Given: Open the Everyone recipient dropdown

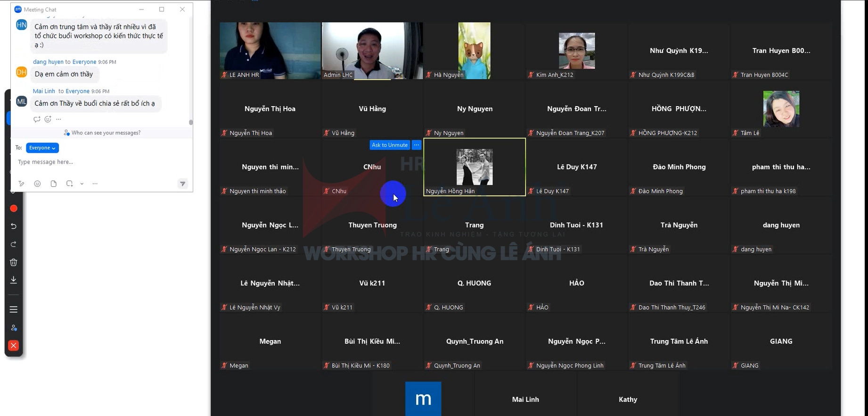Looking at the screenshot, I should 42,148.
